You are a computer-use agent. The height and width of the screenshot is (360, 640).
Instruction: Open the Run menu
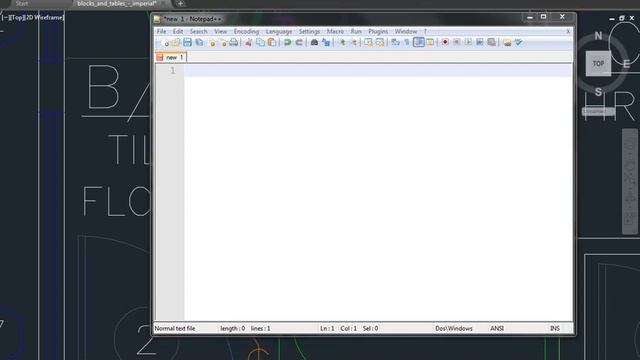point(356,31)
